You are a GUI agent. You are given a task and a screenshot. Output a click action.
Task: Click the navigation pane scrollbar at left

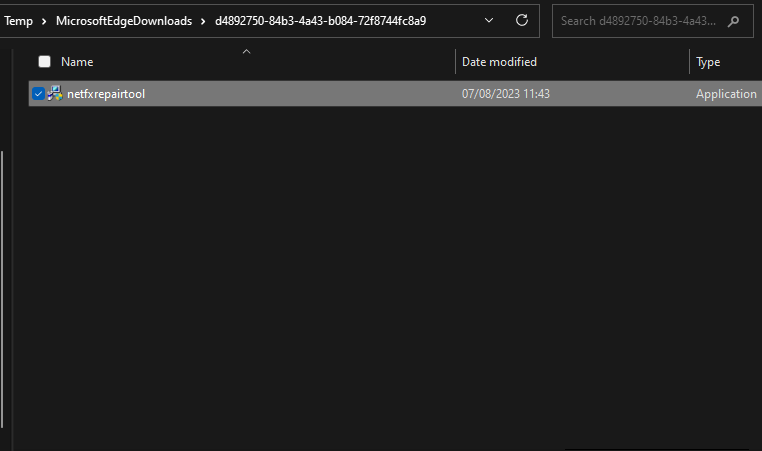click(x=2, y=290)
